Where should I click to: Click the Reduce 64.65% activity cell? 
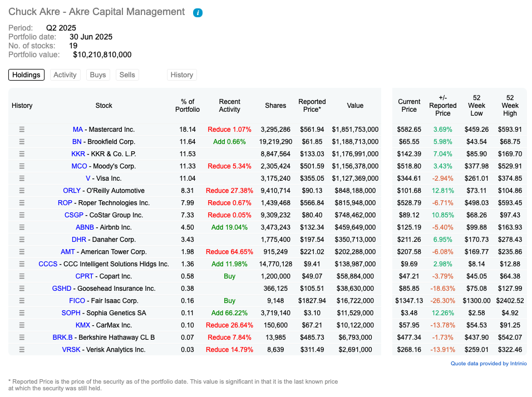pos(229,251)
